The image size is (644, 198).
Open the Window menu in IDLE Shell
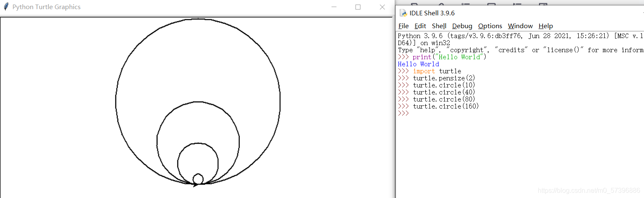tap(520, 26)
